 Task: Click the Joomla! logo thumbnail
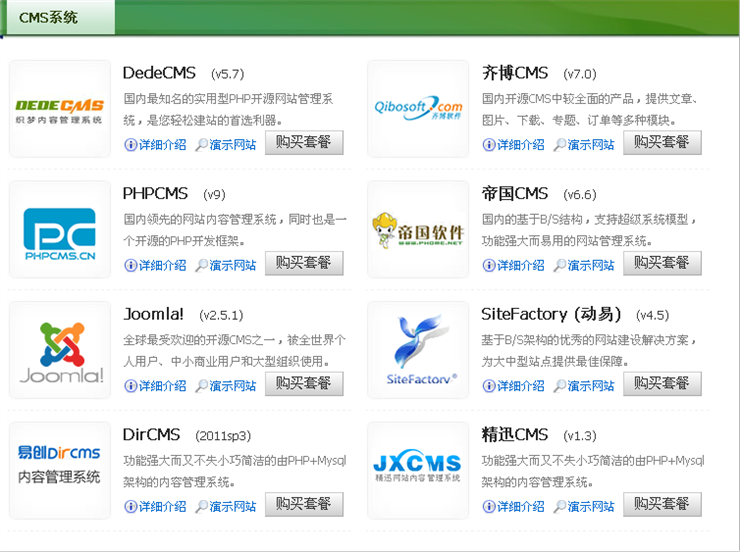coord(60,350)
